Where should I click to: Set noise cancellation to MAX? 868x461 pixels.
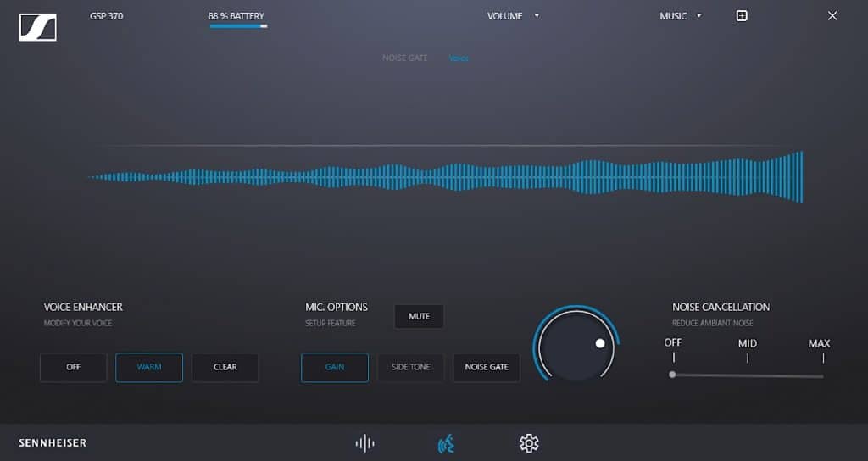(x=819, y=344)
